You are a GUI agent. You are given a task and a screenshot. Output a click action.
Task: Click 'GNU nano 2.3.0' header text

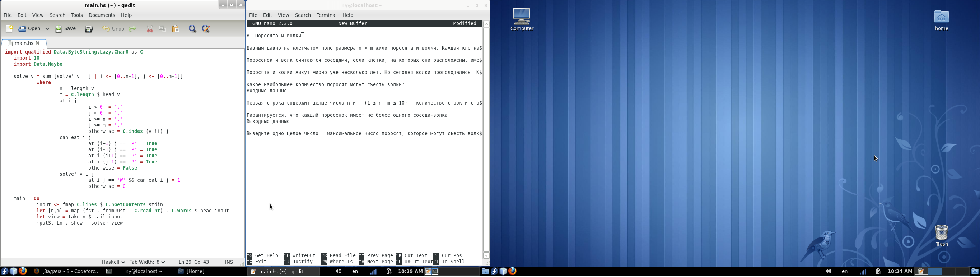[x=272, y=24]
